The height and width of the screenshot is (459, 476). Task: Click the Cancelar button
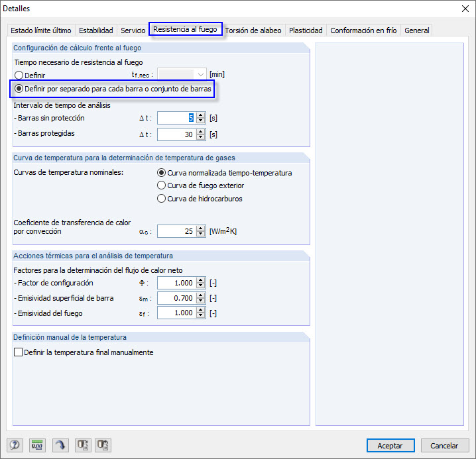point(444,445)
